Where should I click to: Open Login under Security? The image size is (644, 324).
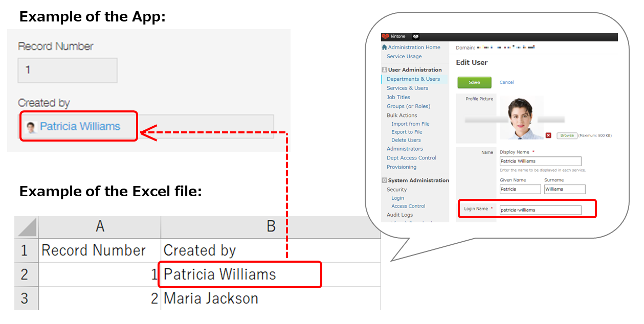click(397, 198)
